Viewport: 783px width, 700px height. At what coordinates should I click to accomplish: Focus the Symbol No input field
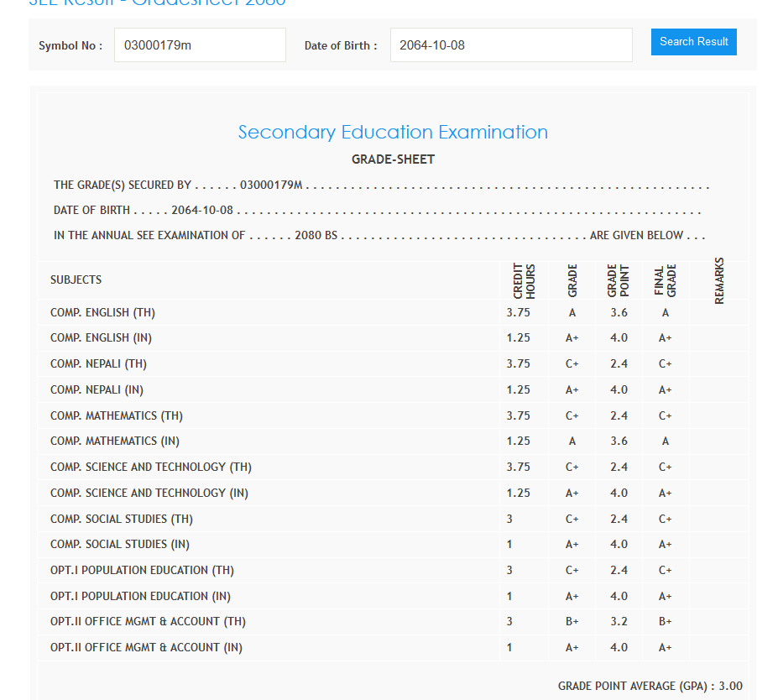(200, 45)
